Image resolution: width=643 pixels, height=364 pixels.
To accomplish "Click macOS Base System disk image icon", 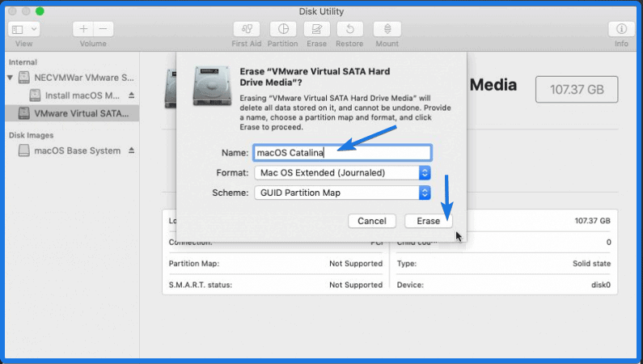I will click(24, 150).
